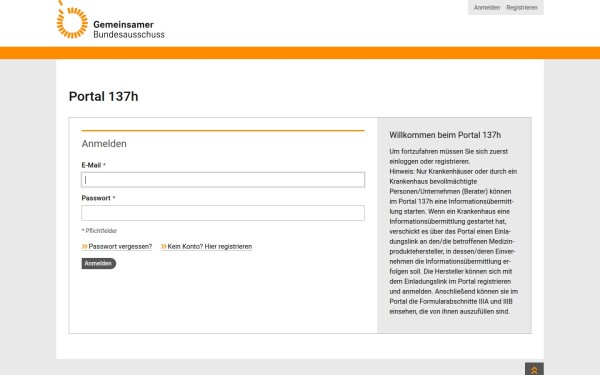Click the * Pflichtfelder note
This screenshot has width=600, height=375.
click(x=99, y=231)
